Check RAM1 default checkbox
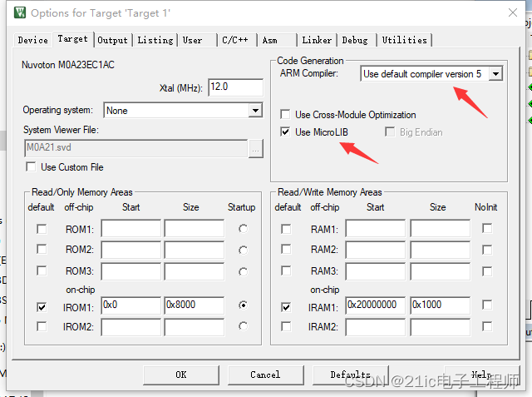This screenshot has height=397, width=532. (x=286, y=229)
